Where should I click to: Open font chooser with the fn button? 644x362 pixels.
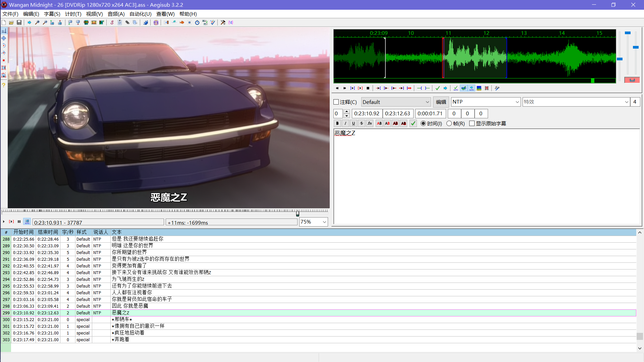click(x=369, y=123)
